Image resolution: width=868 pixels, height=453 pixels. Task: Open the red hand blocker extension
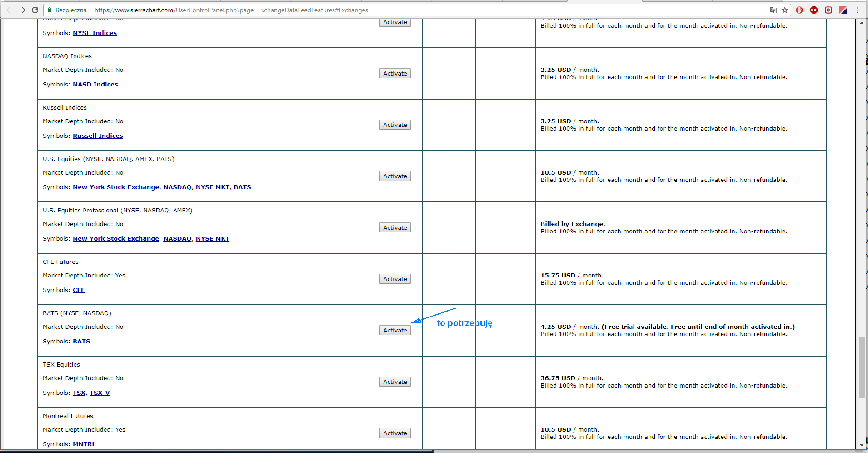[799, 10]
